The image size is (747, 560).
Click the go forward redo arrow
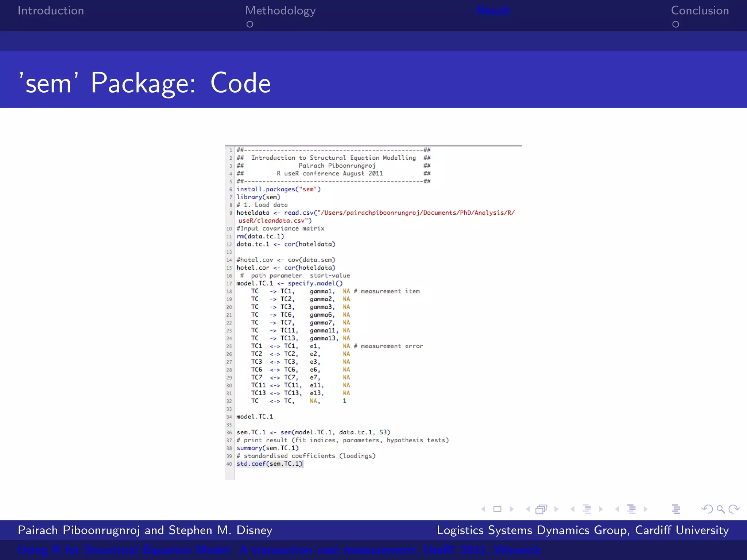coord(734,509)
